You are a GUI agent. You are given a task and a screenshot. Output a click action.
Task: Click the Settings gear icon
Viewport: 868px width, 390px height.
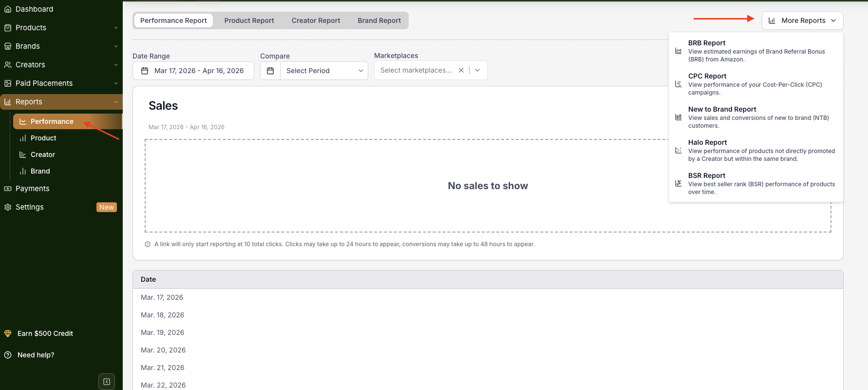[x=8, y=207]
